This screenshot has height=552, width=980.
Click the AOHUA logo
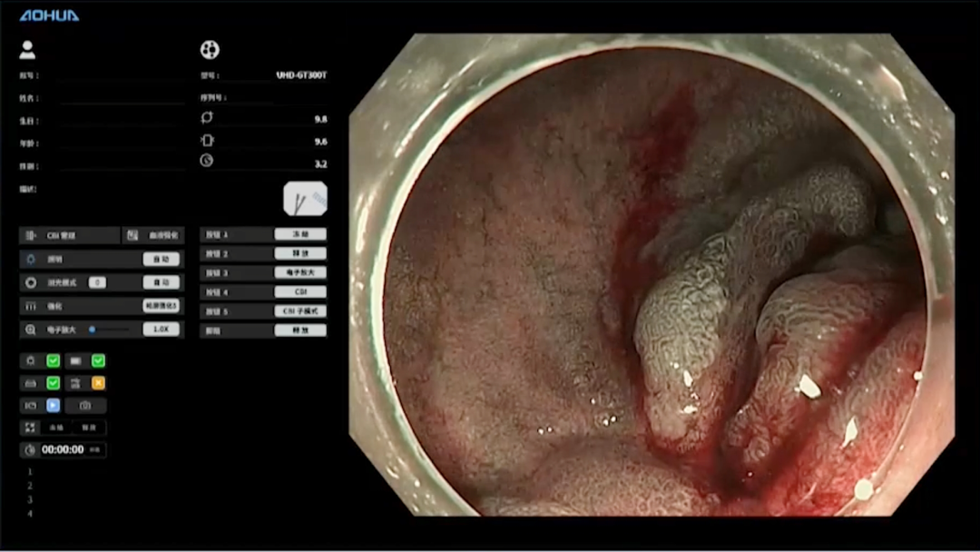(x=49, y=15)
